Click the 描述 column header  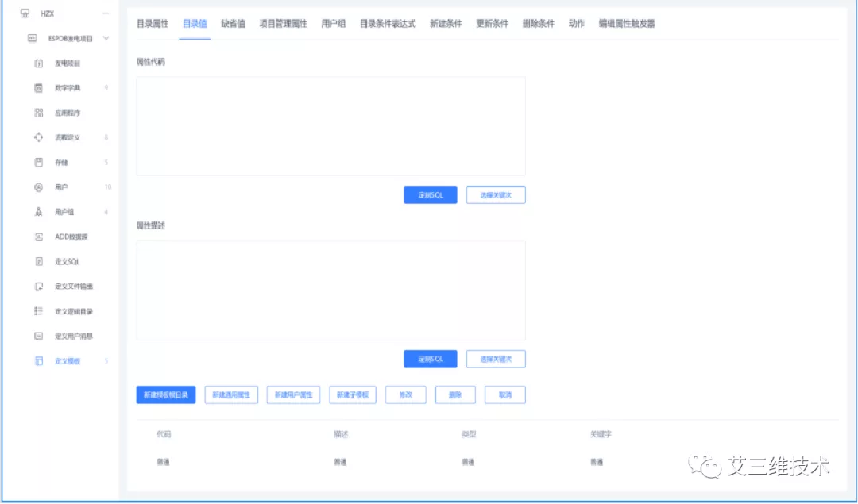coord(341,434)
